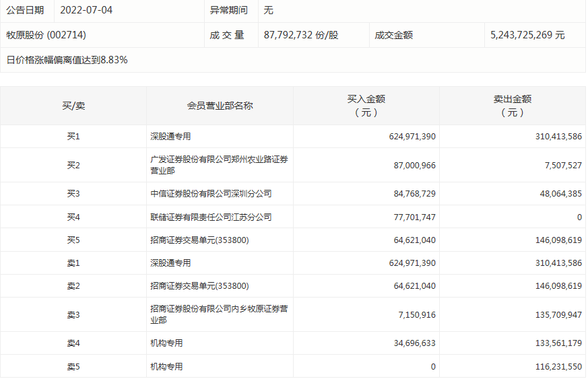Open 中信证券深圳分公司 entry

pos(211,194)
